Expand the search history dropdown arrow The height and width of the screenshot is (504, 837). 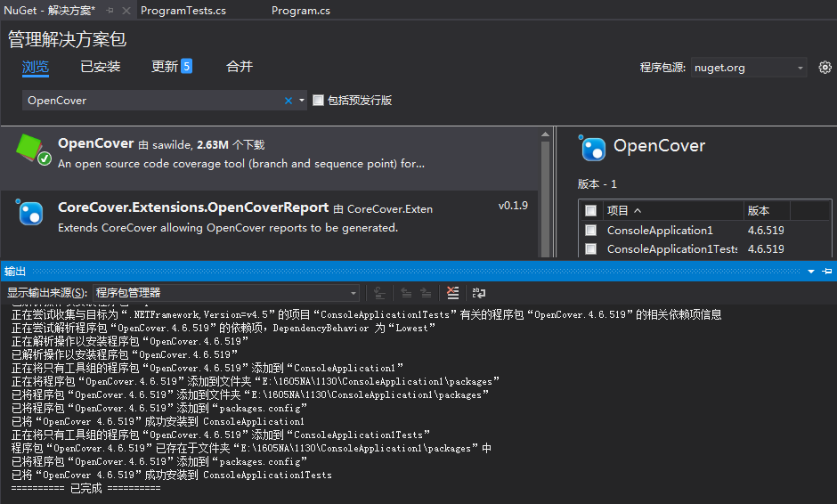[x=302, y=101]
